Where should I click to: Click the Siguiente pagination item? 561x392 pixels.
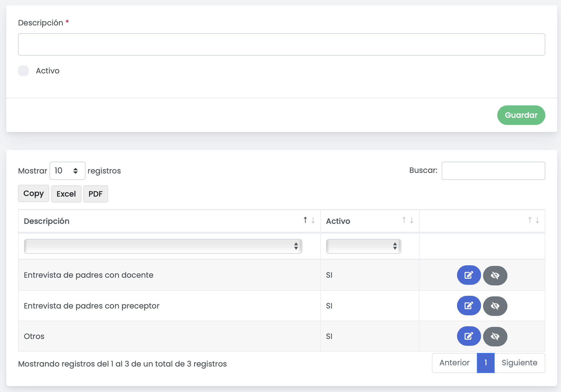[x=519, y=363]
